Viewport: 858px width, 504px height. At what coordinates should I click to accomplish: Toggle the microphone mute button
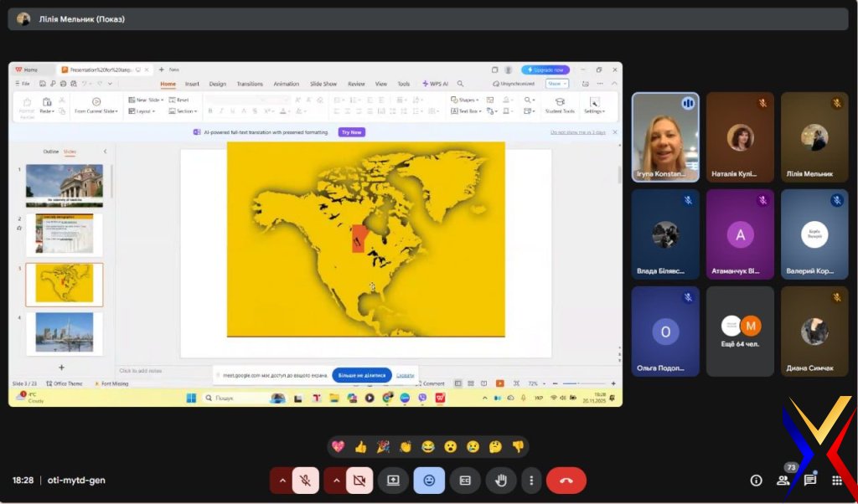306,481
